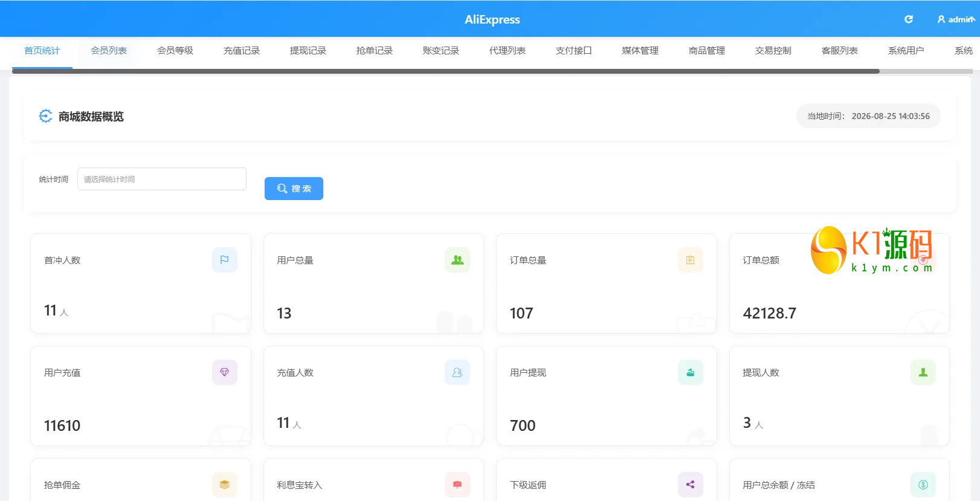Click the 用户总量 value 13
980x501 pixels.
pos(284,313)
